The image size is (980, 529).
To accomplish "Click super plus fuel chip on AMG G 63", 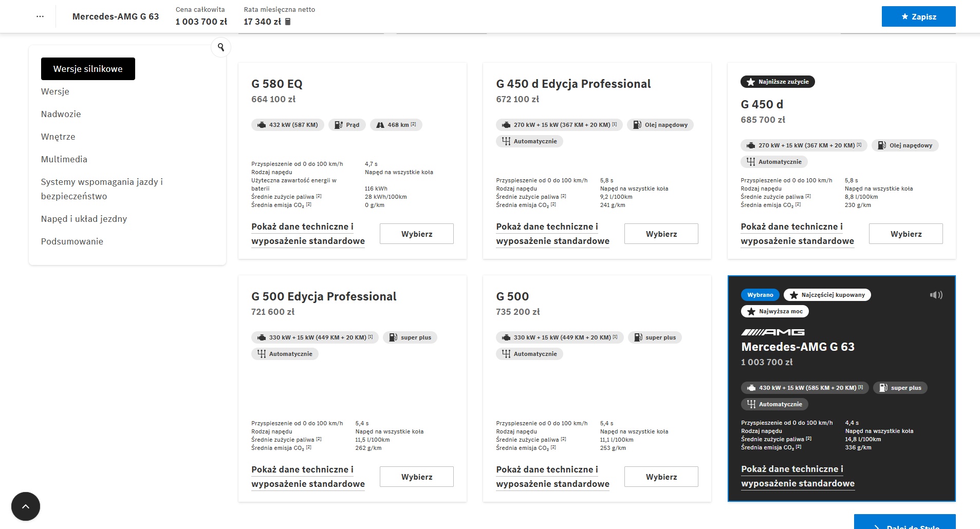I will (900, 388).
